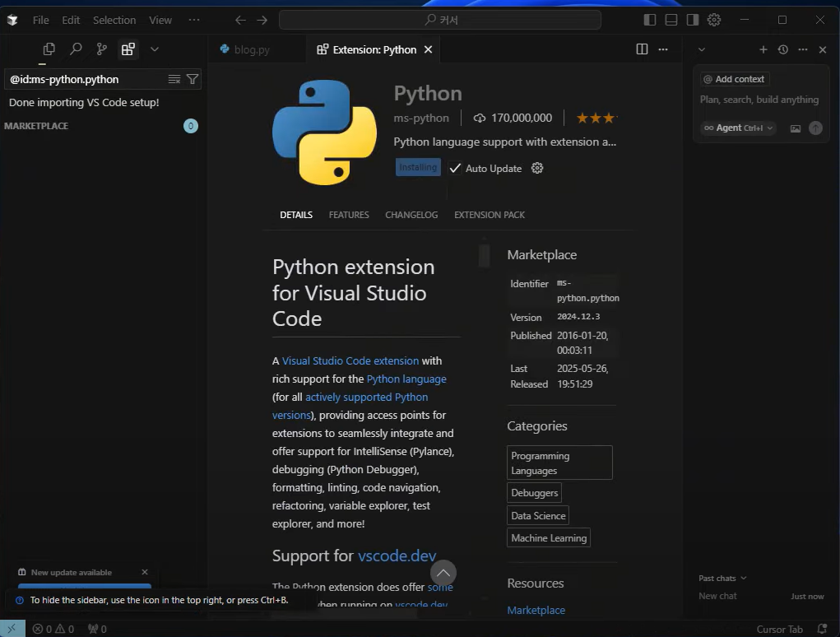Click the scroll-to-top arrow button
Screen dimensions: 840x637
pyautogui.click(x=443, y=573)
